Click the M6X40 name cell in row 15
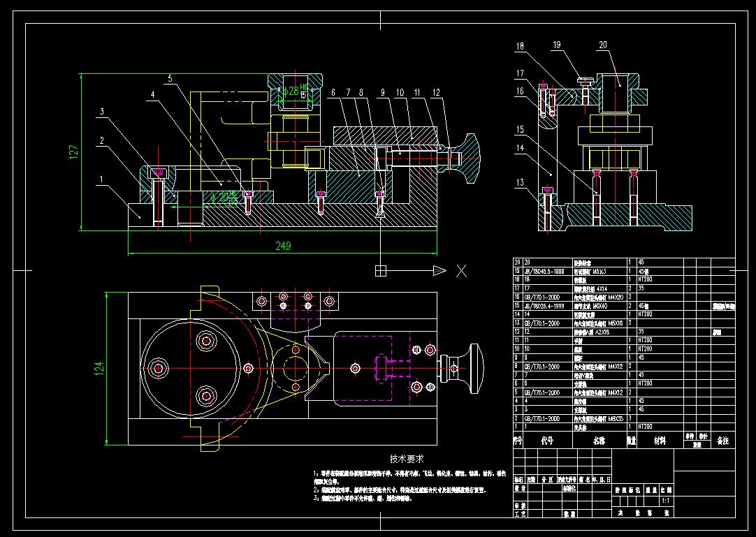This screenshot has width=756, height=537. (599, 306)
